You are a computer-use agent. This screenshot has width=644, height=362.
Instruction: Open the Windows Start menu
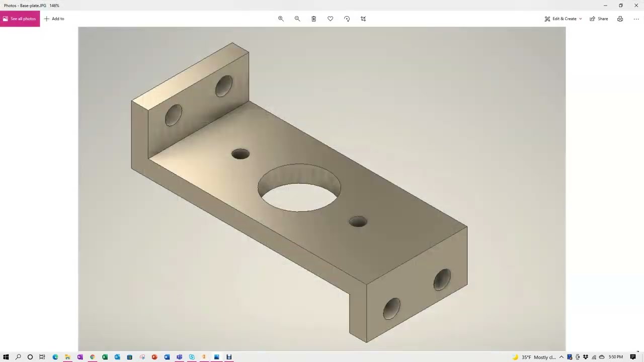[6, 357]
